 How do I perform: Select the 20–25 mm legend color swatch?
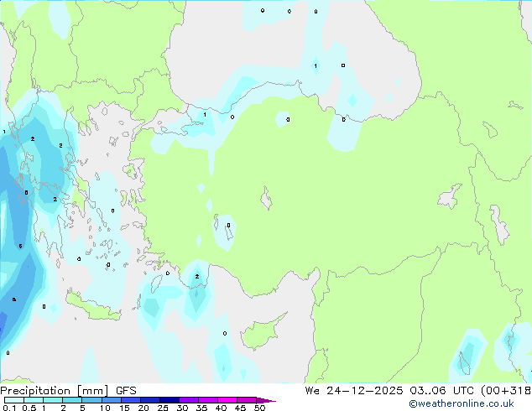pyautogui.click(x=150, y=400)
